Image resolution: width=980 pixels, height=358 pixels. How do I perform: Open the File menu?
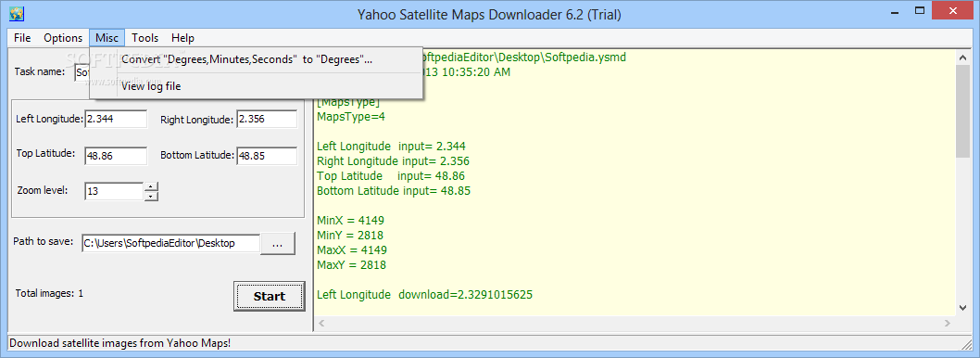point(22,37)
